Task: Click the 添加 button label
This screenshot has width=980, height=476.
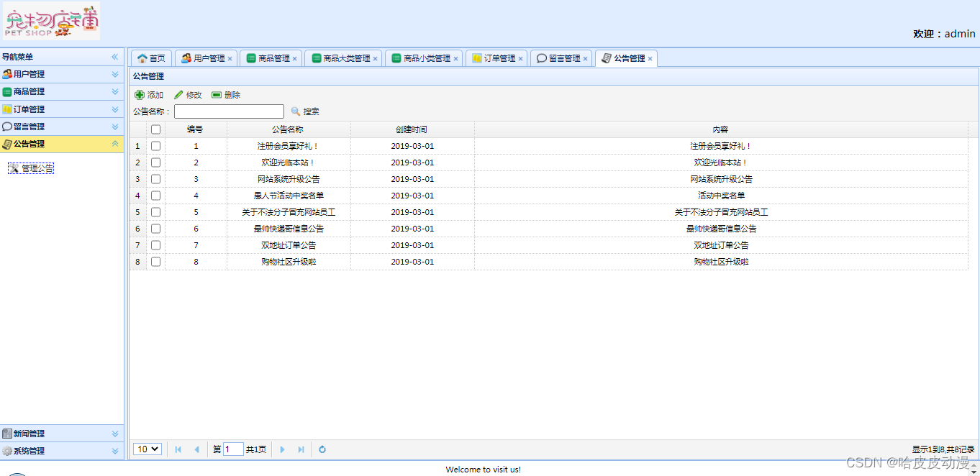Action: 155,95
